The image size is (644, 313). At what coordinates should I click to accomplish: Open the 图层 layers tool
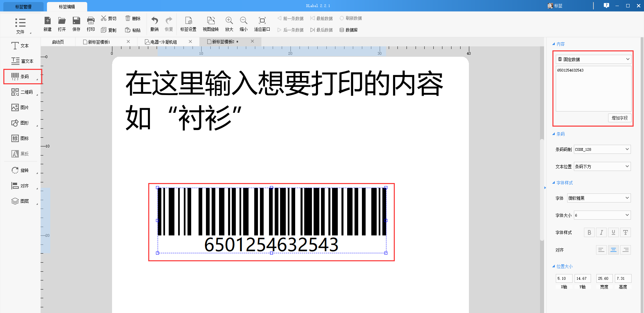(x=20, y=201)
